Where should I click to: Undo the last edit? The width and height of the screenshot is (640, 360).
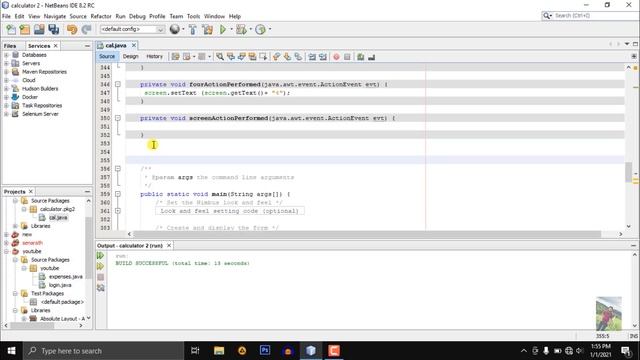[72, 29]
